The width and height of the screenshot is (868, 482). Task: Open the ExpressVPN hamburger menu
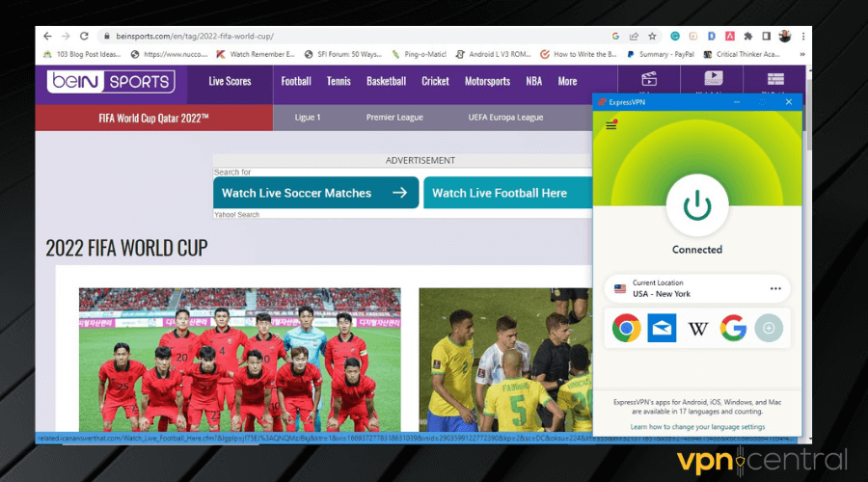[610, 125]
